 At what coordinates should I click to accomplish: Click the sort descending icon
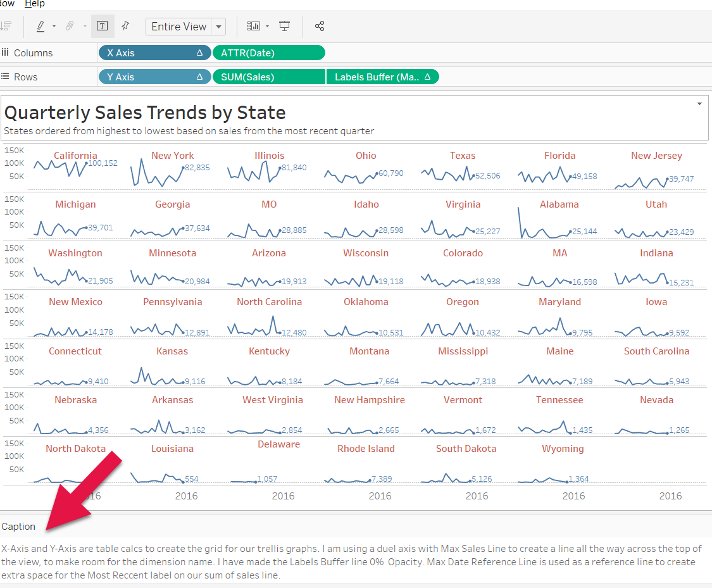[6, 26]
